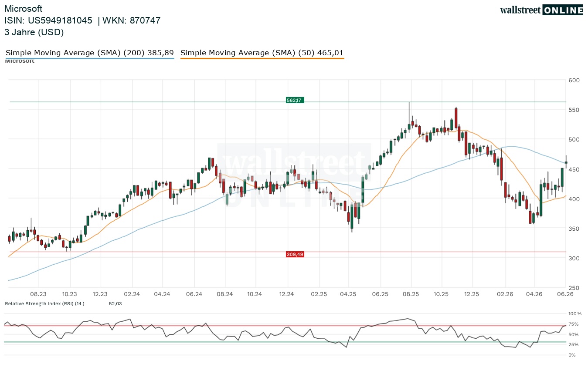This screenshot has height=367, width=588.
Task: Click the RSI value 52,03
Action: point(116,303)
